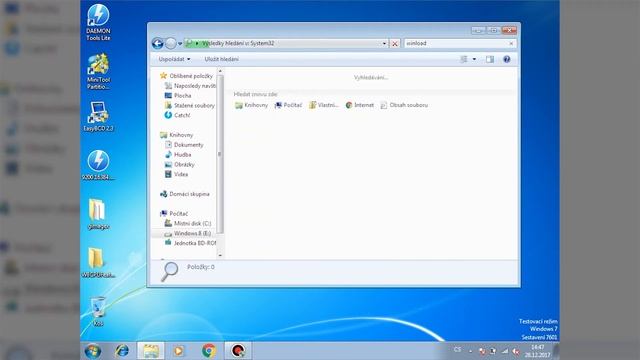This screenshot has width=640, height=360.
Task: Search again on Internet
Action: pos(359,105)
